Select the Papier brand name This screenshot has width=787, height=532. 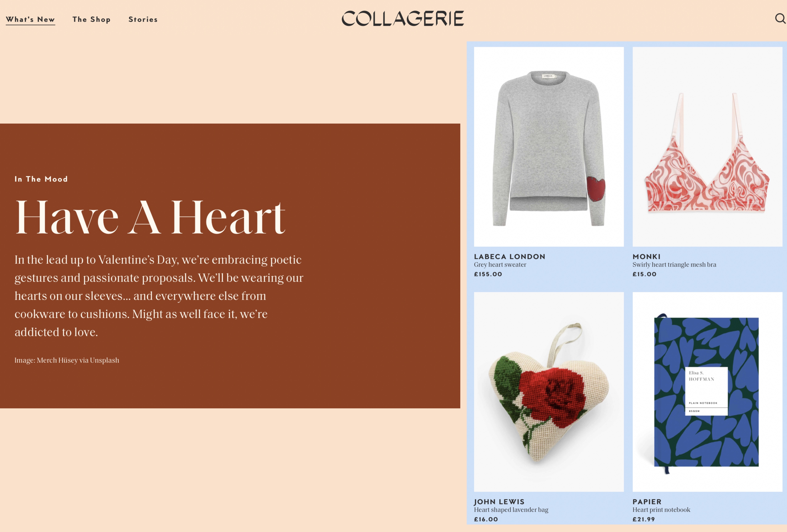(x=647, y=502)
